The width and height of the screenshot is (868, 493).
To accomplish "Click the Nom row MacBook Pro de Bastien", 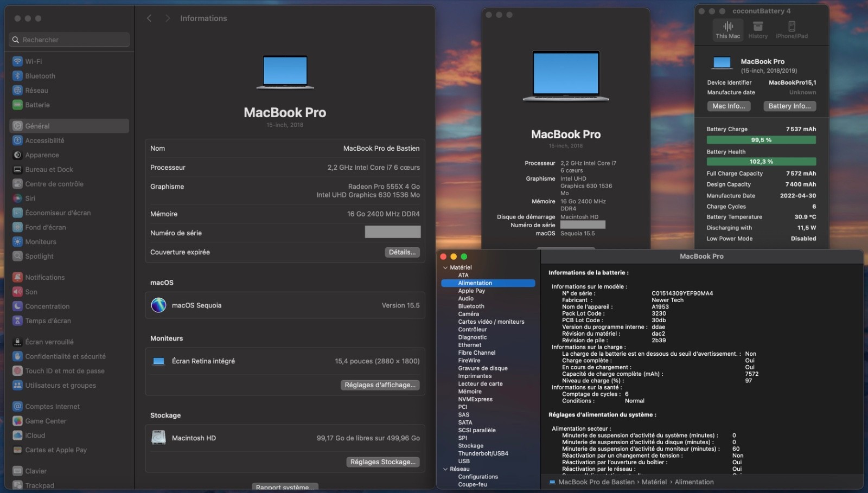I will click(x=285, y=149).
